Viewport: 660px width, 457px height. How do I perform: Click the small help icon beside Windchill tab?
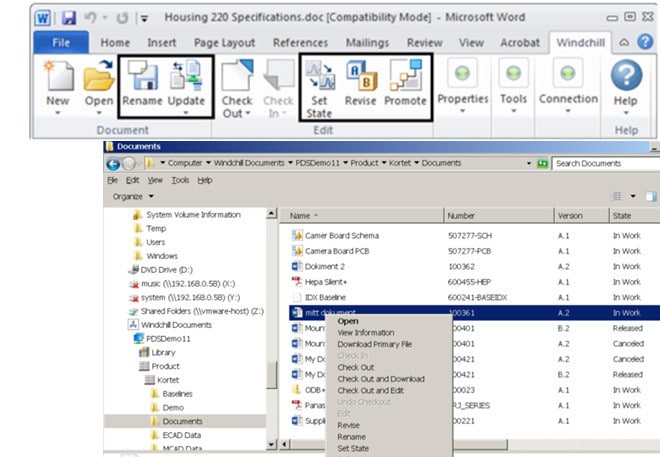[x=645, y=42]
